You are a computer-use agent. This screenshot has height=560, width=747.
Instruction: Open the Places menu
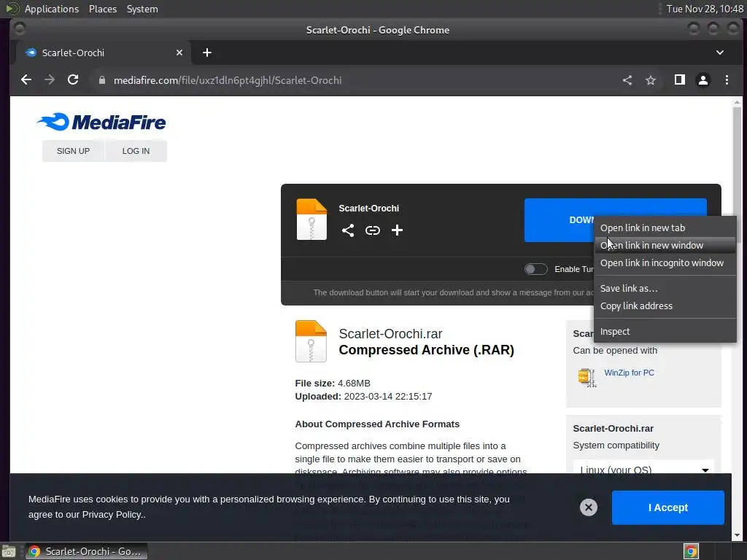(x=102, y=9)
